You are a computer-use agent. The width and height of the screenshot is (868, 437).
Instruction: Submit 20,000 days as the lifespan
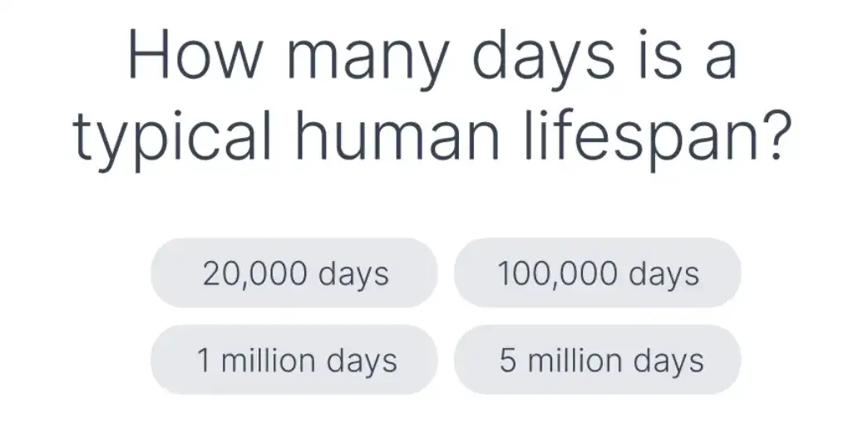tap(294, 273)
